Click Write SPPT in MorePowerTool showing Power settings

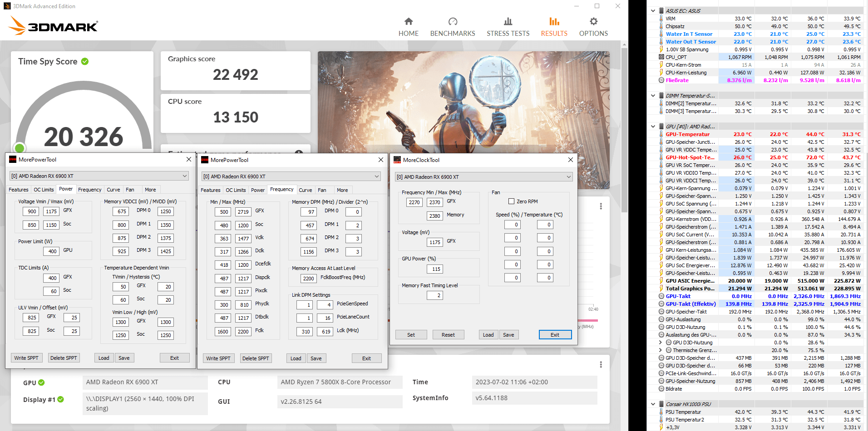tap(26, 358)
